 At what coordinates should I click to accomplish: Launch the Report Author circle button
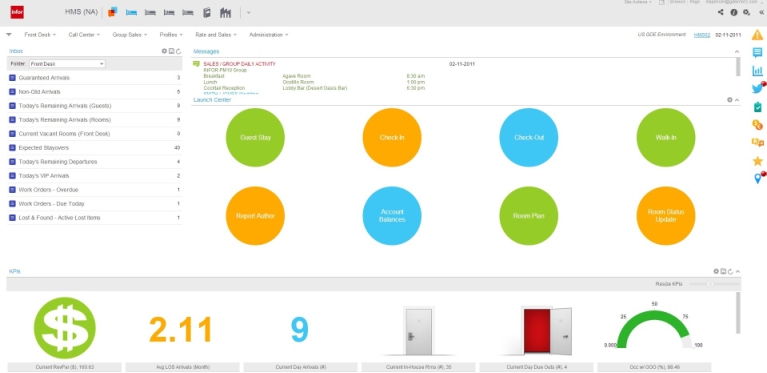(x=255, y=216)
